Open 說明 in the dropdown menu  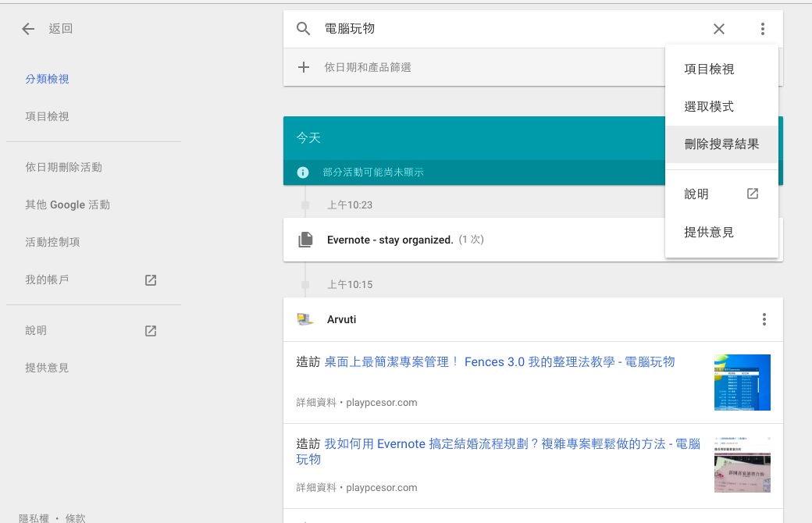pyautogui.click(x=722, y=194)
